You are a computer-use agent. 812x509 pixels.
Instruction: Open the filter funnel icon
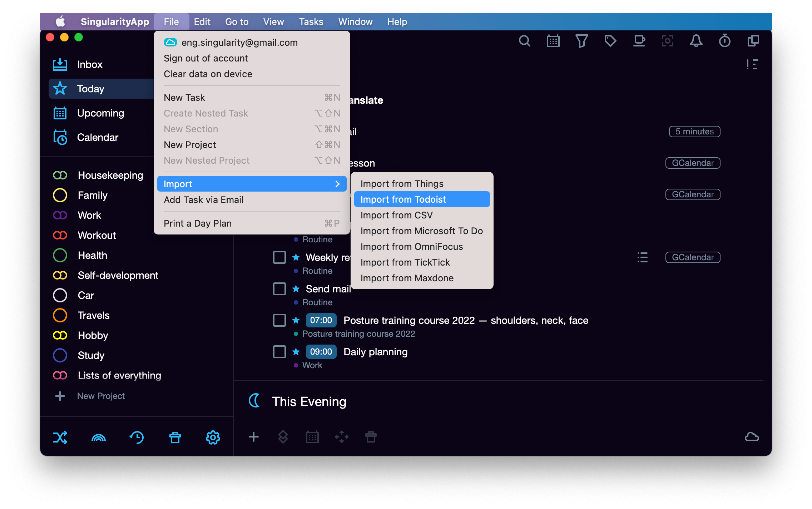[x=581, y=41]
